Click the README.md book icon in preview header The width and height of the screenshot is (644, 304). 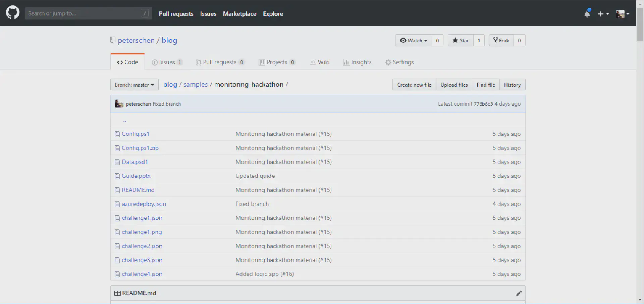click(x=117, y=293)
